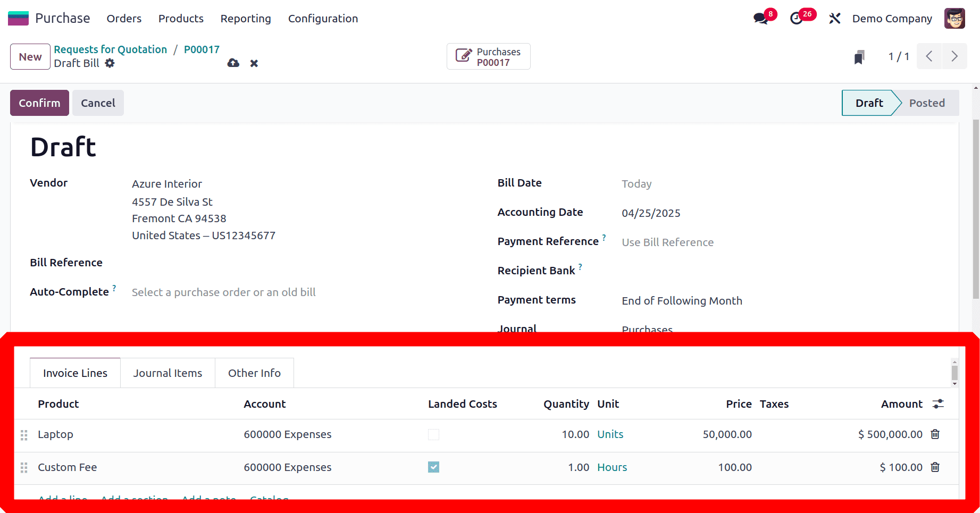Grab the Custom Fee row drag handle

(24, 468)
